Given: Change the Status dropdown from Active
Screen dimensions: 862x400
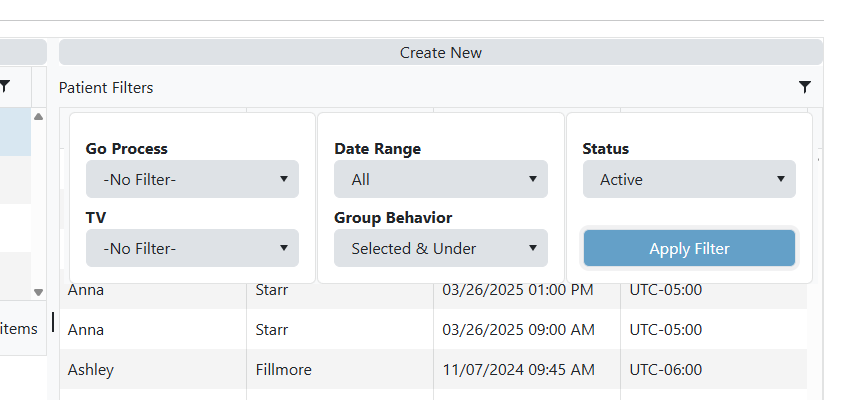Looking at the screenshot, I should point(689,180).
